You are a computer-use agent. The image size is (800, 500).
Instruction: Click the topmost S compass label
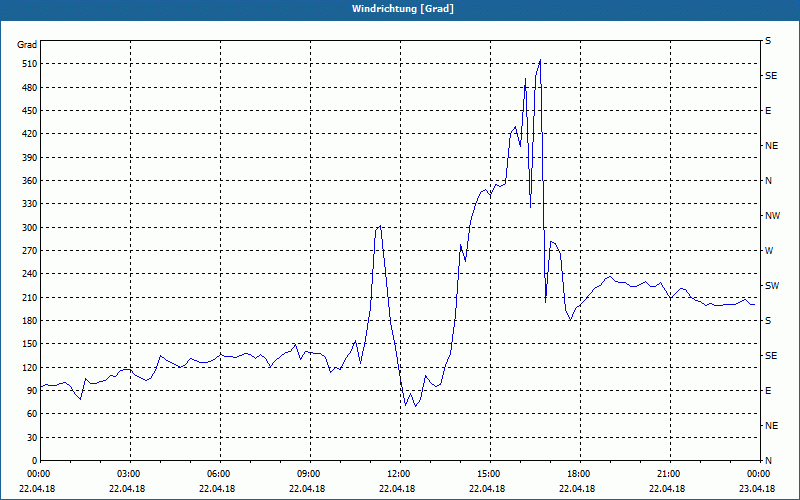click(x=768, y=41)
